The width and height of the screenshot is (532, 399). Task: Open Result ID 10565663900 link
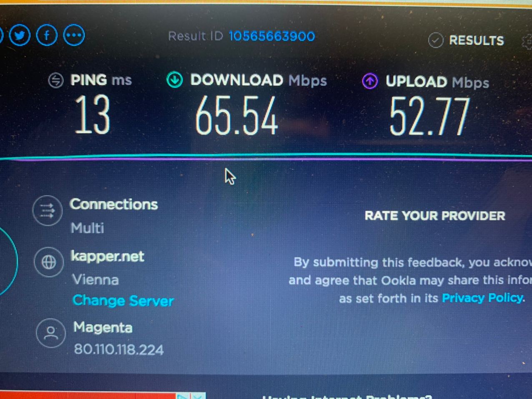point(272,36)
